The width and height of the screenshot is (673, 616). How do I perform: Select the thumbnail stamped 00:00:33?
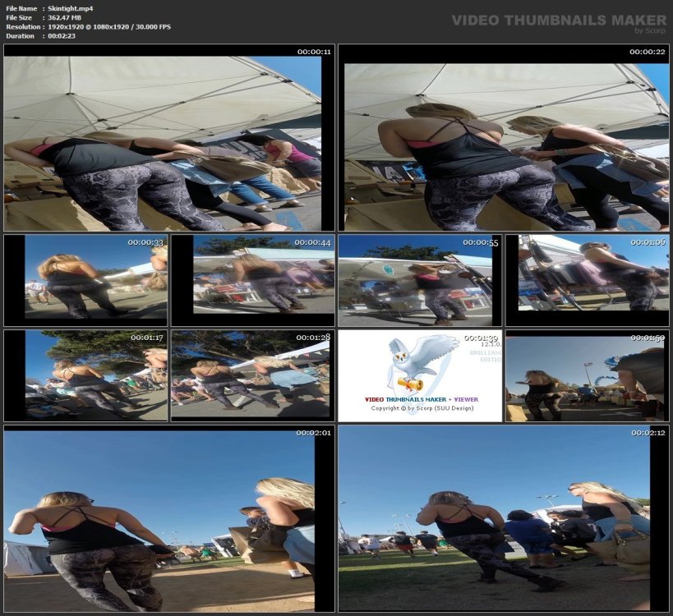pos(85,280)
